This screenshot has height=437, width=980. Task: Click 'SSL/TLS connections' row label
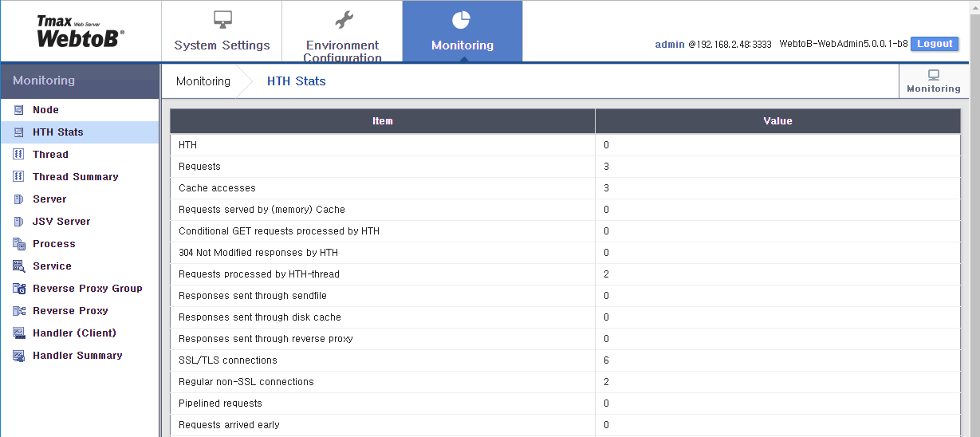[228, 360]
